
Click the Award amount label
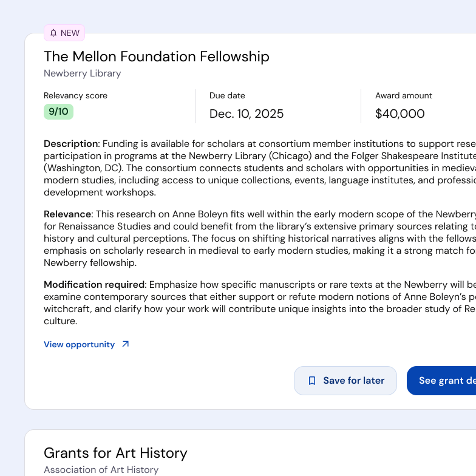pyautogui.click(x=403, y=95)
